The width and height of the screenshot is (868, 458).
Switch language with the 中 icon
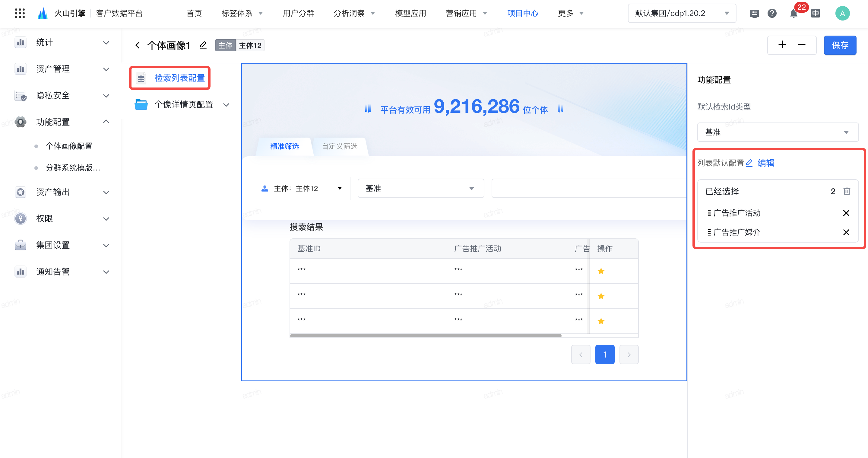click(x=816, y=14)
